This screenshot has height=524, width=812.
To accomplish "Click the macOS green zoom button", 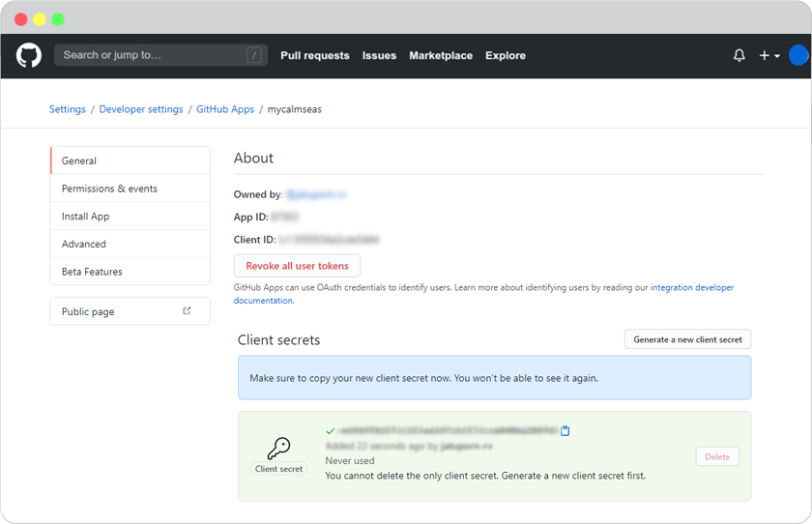I will pos(58,19).
